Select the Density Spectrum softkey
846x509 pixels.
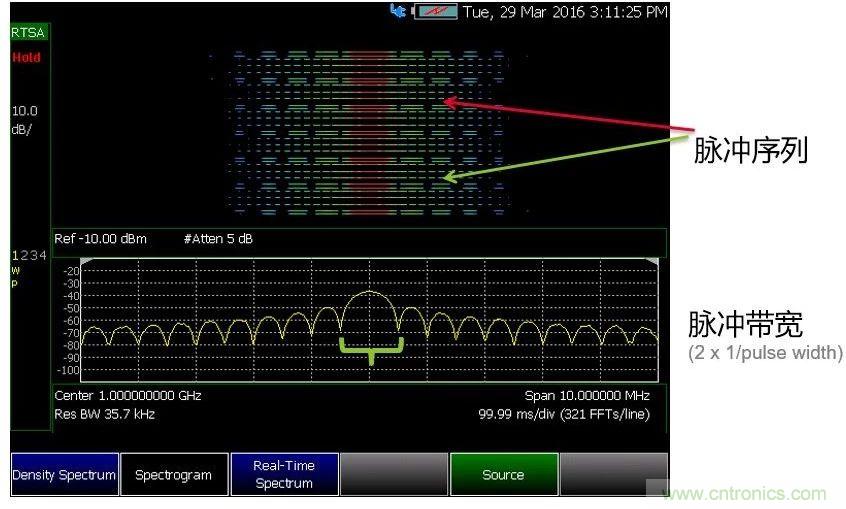(64, 475)
